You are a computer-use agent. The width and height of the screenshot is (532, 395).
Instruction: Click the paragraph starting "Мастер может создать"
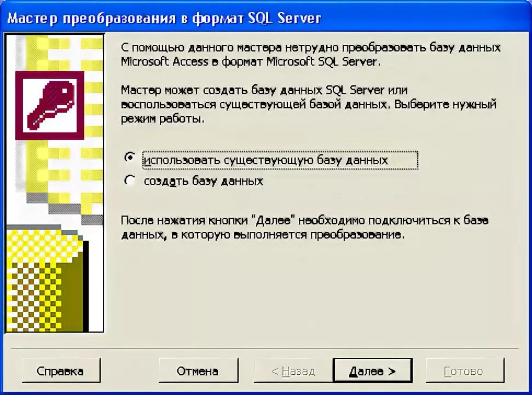tap(309, 104)
